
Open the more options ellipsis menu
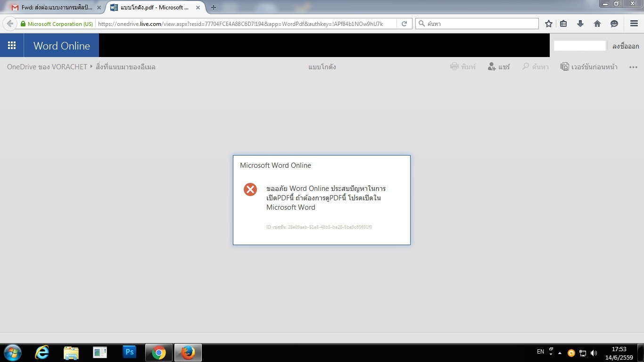pos(633,67)
